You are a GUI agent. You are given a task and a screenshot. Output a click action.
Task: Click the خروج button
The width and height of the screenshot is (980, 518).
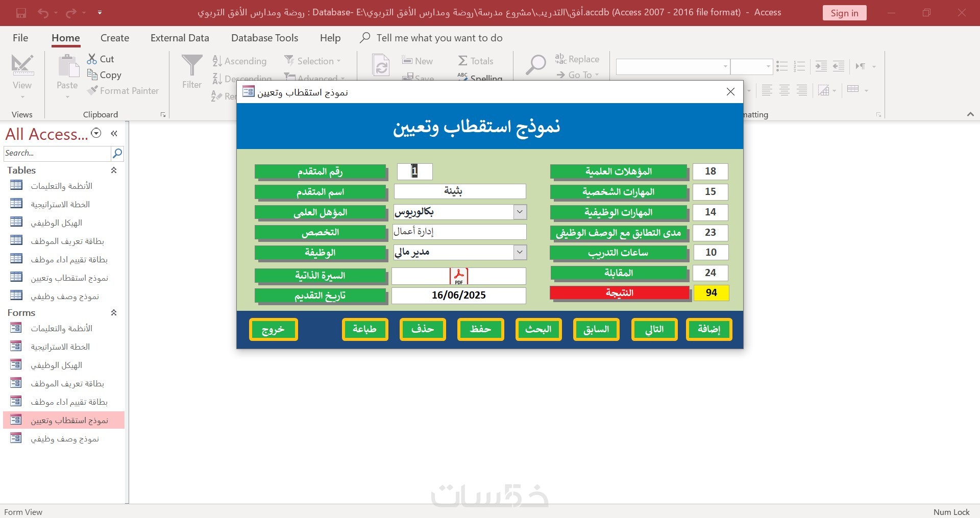click(x=274, y=329)
